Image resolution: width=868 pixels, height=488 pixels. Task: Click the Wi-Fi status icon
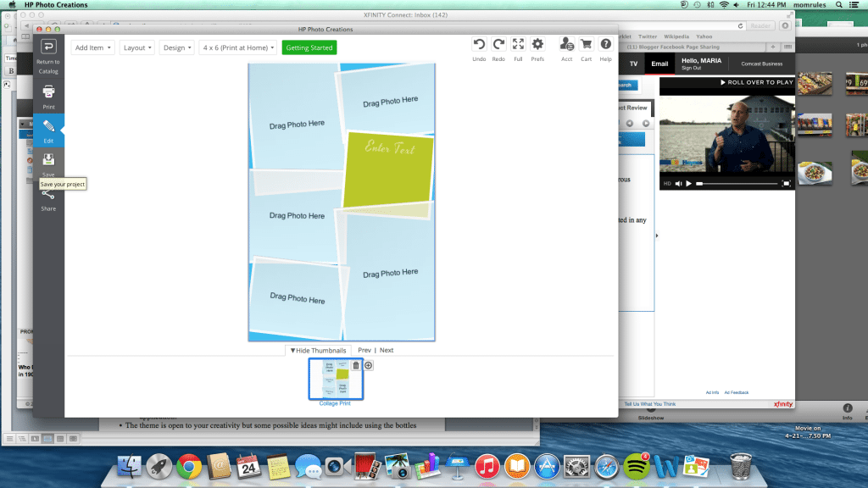(x=724, y=5)
